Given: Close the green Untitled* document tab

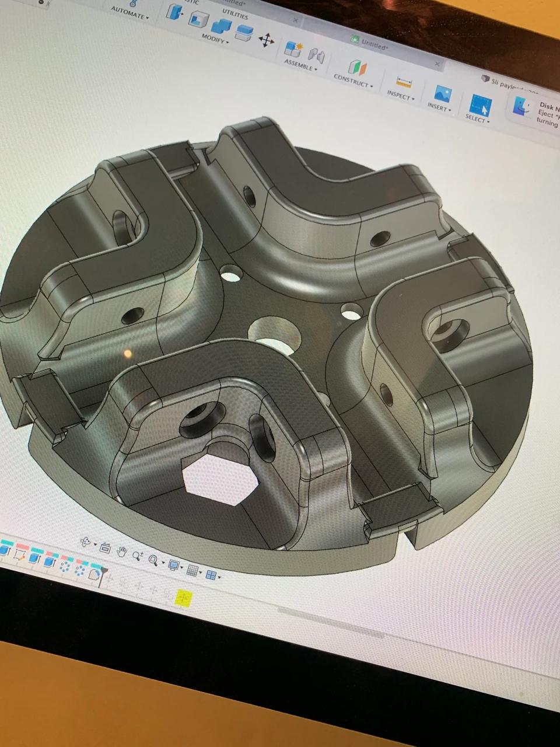Looking at the screenshot, I should coord(438,64).
